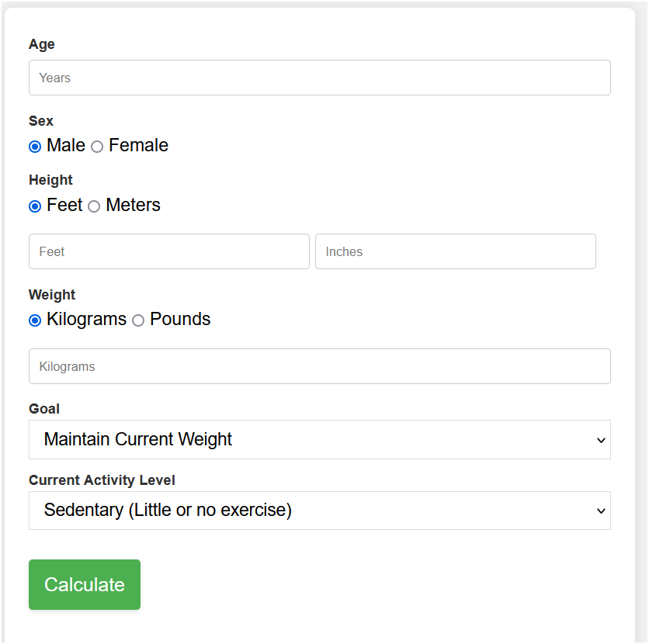Switch weight units to Pounds
Viewport: 649px width, 644px height.
click(138, 320)
